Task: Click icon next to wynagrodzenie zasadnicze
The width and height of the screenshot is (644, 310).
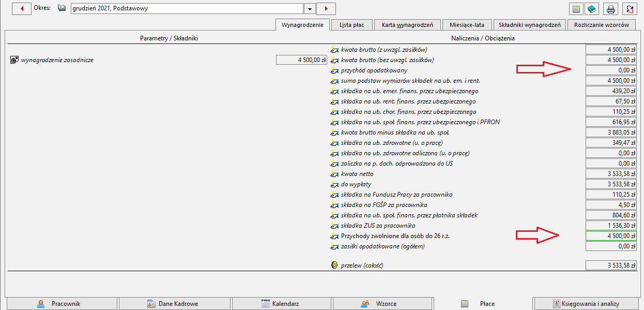Action: pos(14,60)
